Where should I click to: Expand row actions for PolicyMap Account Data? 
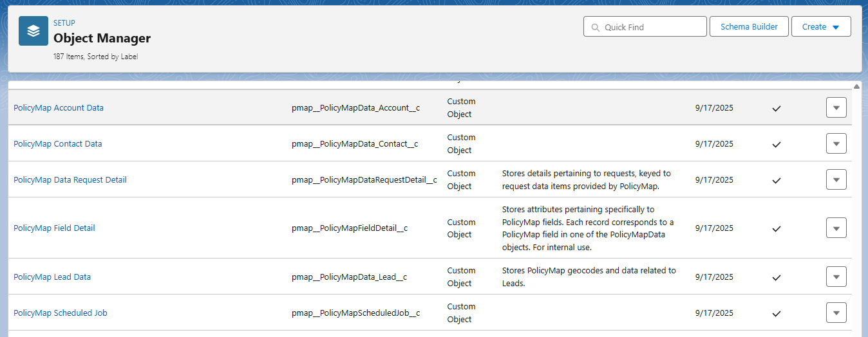[836, 108]
